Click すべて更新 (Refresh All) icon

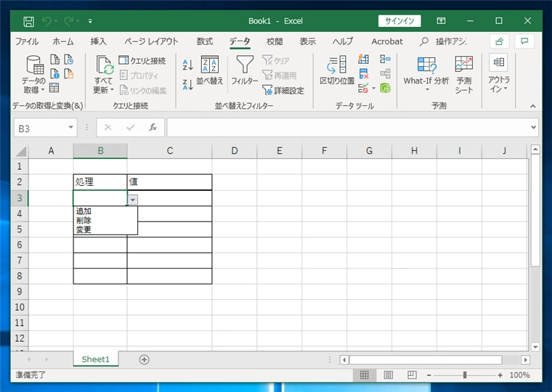coord(103,75)
